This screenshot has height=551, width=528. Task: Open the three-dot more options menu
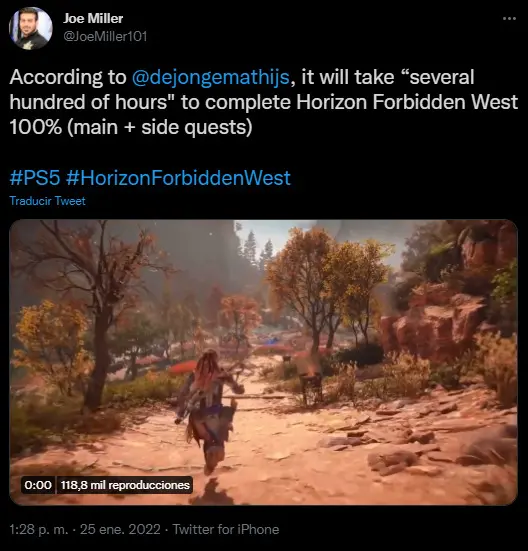(509, 18)
